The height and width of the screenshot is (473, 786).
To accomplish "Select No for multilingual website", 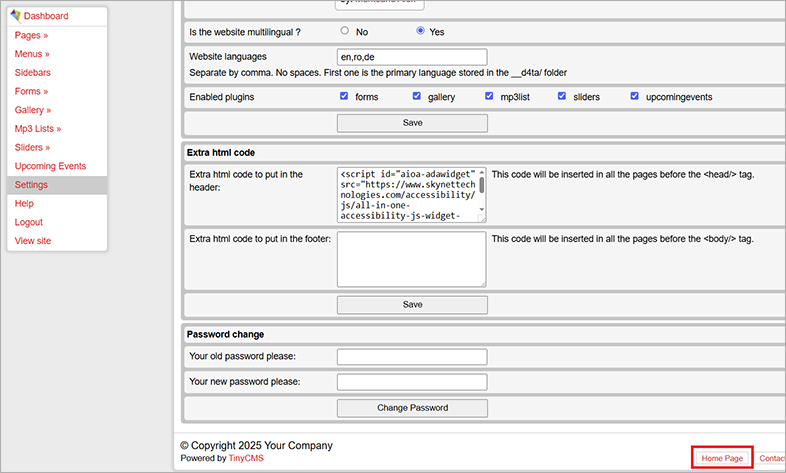I will click(345, 31).
